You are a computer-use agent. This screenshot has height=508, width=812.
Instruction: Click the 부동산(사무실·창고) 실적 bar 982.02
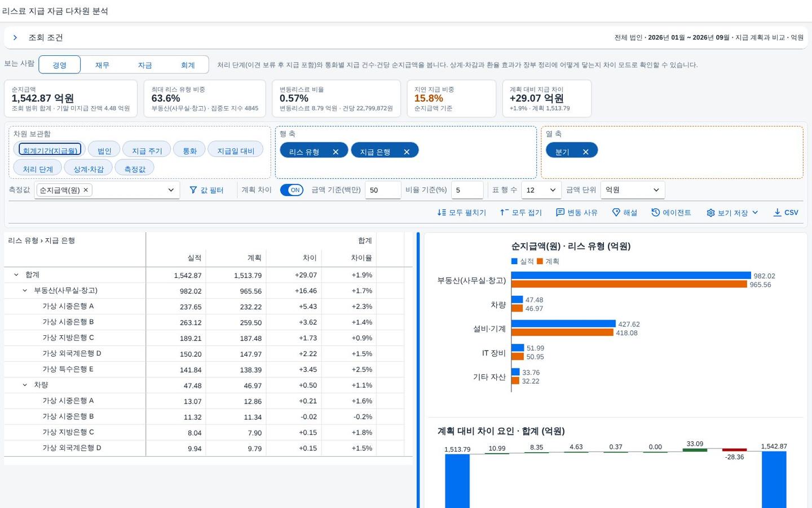coord(631,275)
